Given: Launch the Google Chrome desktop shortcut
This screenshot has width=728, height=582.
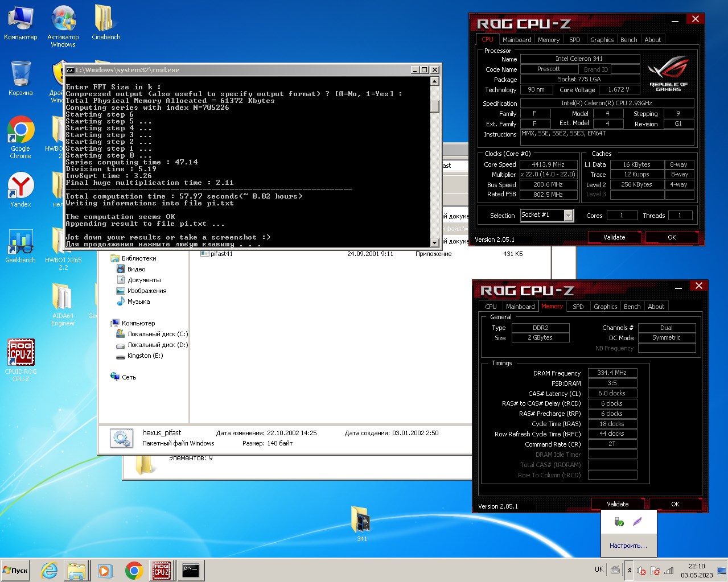Looking at the screenshot, I should click(20, 138).
